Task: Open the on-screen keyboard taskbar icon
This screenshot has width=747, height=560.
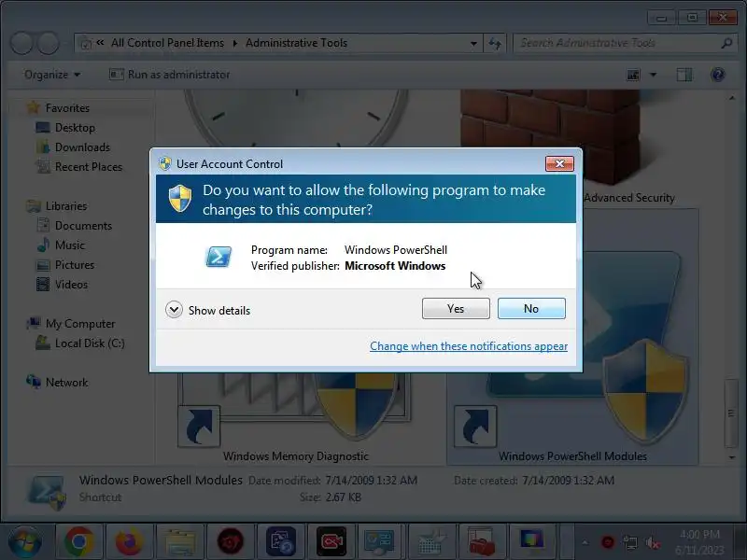Action: click(x=432, y=542)
